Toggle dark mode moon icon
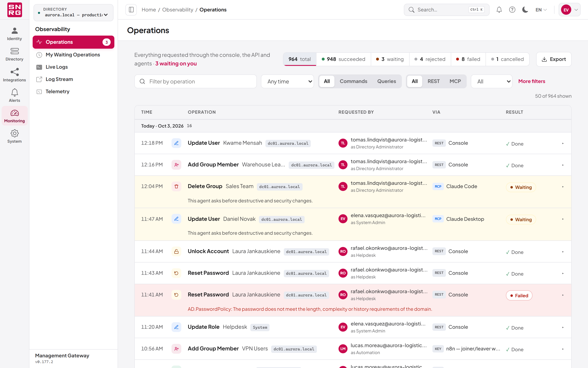 (525, 10)
